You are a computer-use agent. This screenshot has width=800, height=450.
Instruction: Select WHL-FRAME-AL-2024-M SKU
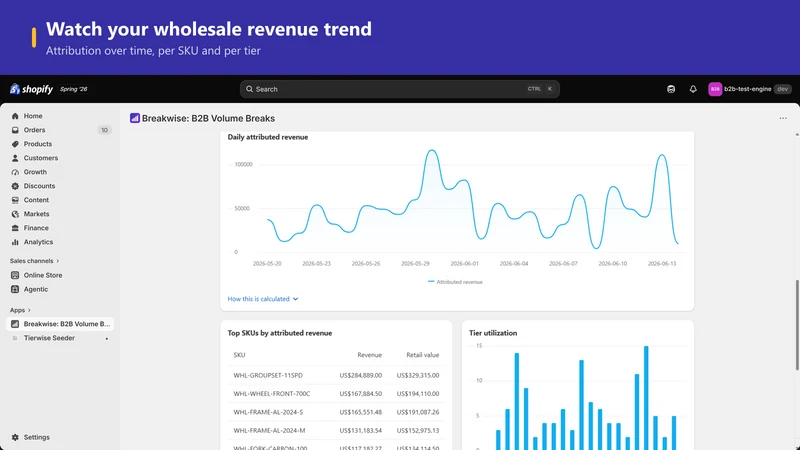pyautogui.click(x=269, y=430)
